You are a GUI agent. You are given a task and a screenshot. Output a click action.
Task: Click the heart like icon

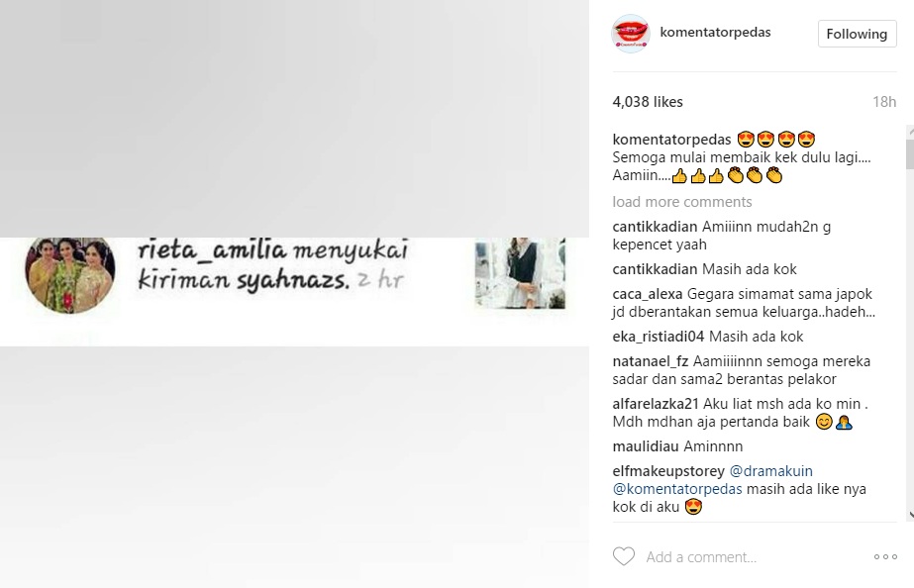point(623,556)
